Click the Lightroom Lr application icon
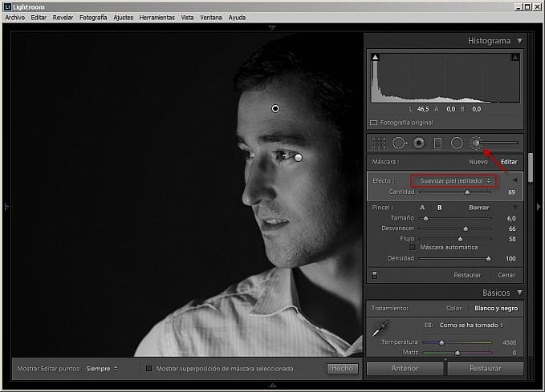The width and height of the screenshot is (545, 392). 7,6
